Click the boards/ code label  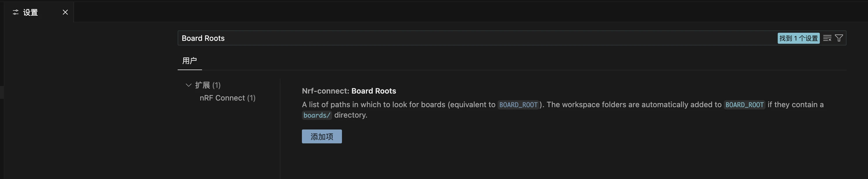tap(317, 115)
